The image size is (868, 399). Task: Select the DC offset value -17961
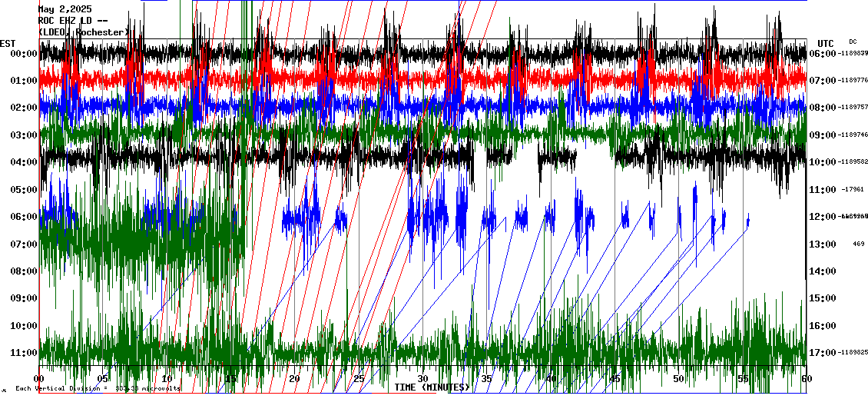click(853, 189)
